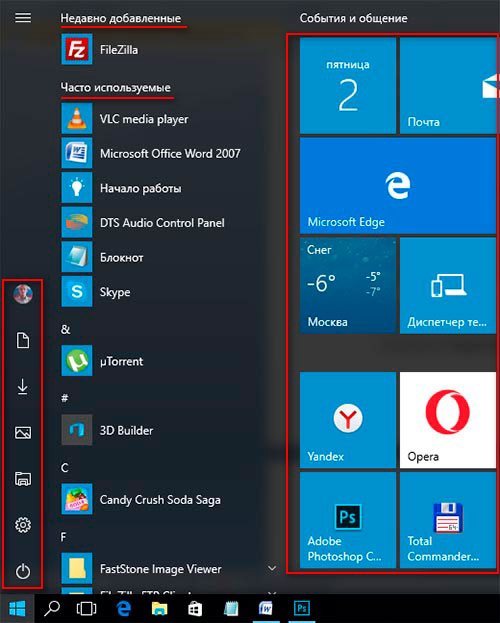500x623 pixels.
Task: Open Pictures folder sidebar icon
Action: click(x=23, y=433)
